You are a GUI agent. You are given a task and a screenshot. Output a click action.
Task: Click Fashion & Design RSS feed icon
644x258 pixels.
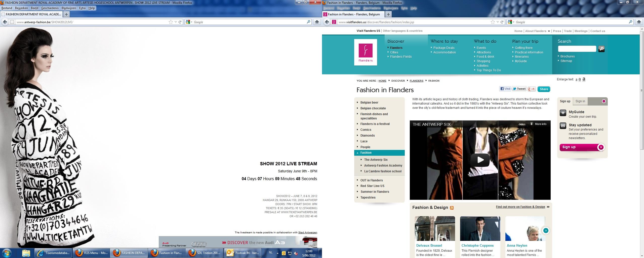pyautogui.click(x=452, y=208)
